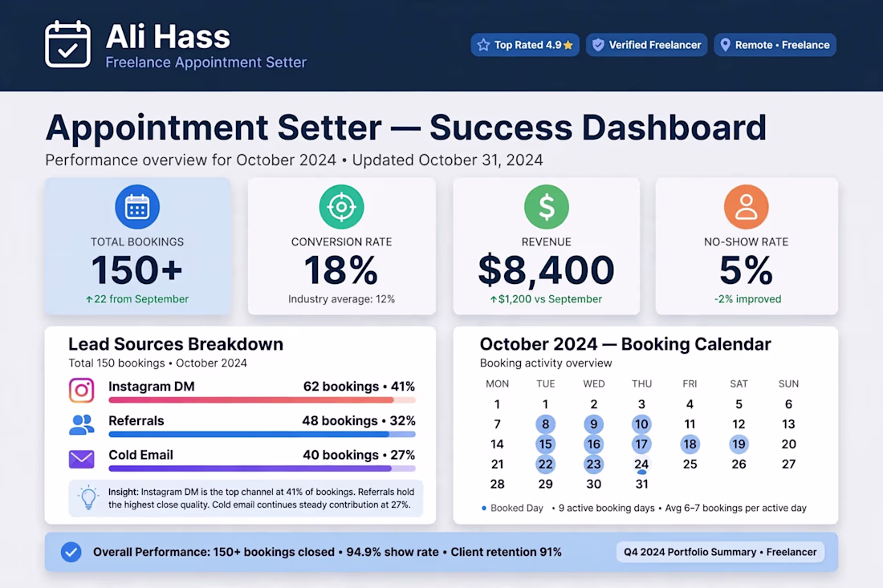Viewport: 883px width, 588px height.
Task: Select booked day 19 on Saturday
Action: 739,444
